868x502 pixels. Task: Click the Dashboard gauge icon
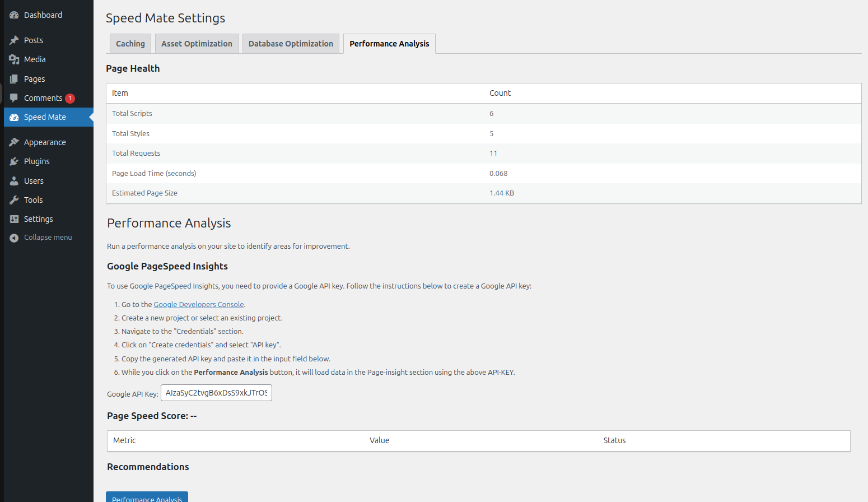14,15
